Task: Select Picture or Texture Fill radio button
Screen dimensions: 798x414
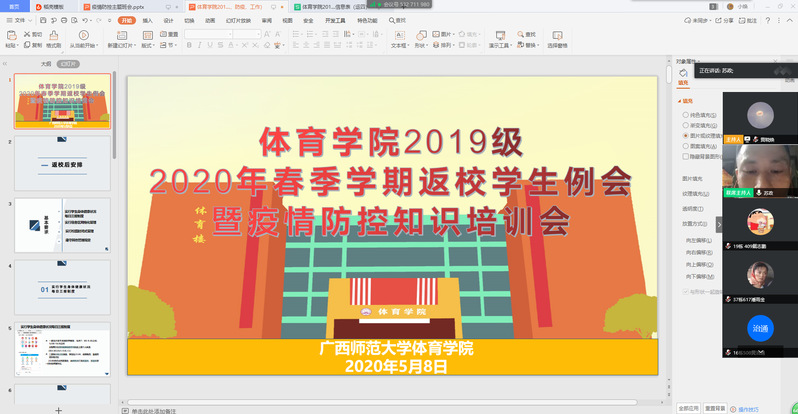Action: pos(686,136)
